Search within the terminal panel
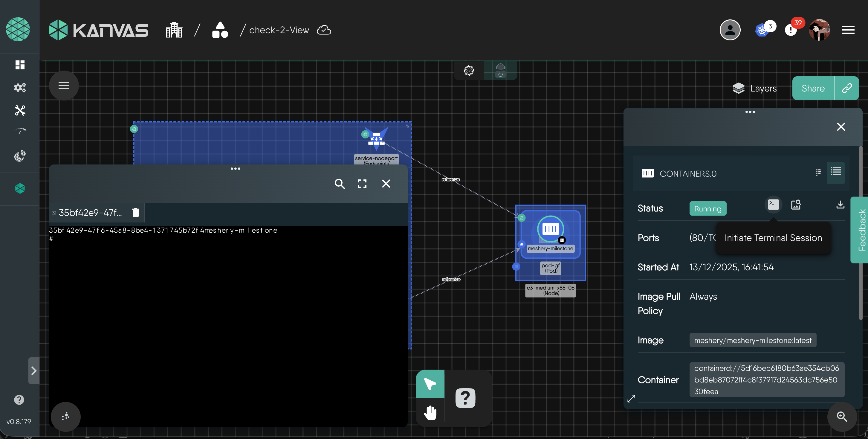The width and height of the screenshot is (868, 439). click(x=339, y=184)
